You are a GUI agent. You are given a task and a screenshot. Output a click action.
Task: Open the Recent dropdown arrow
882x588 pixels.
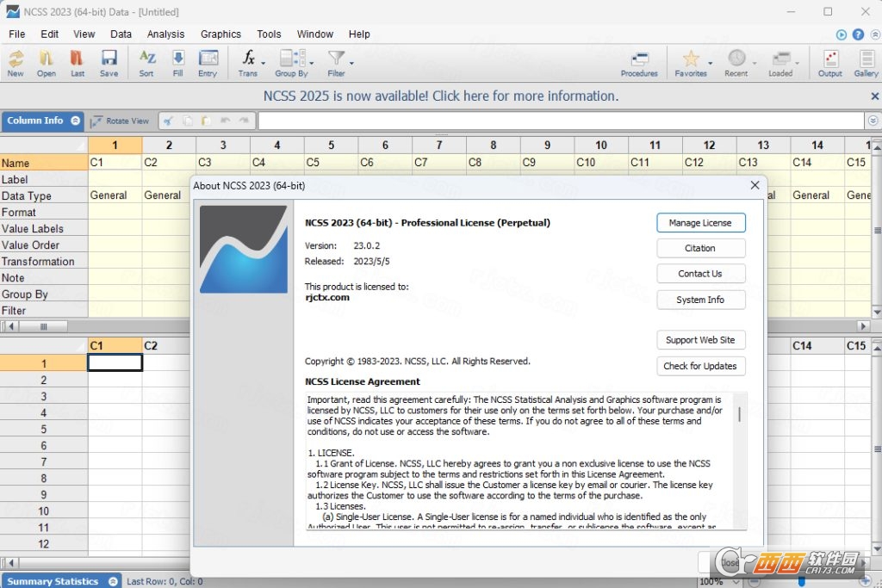click(755, 63)
